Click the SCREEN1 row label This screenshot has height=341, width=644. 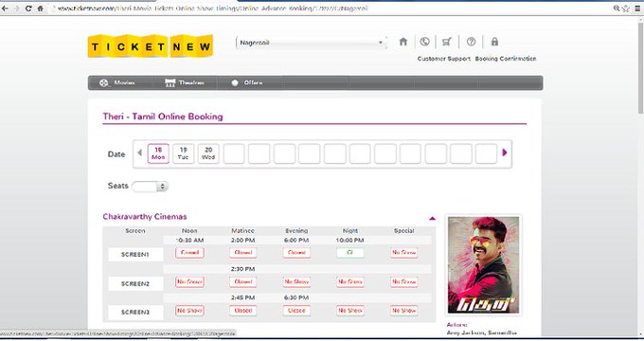pyautogui.click(x=135, y=255)
